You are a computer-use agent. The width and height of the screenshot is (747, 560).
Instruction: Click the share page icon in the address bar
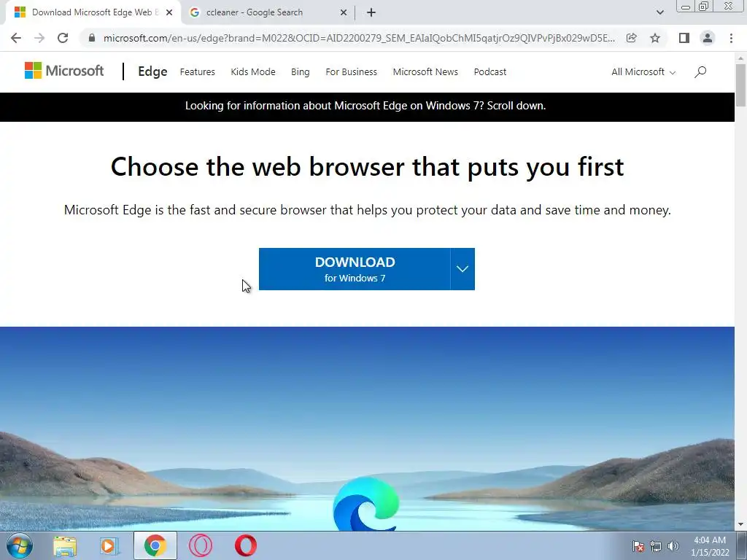coord(631,38)
